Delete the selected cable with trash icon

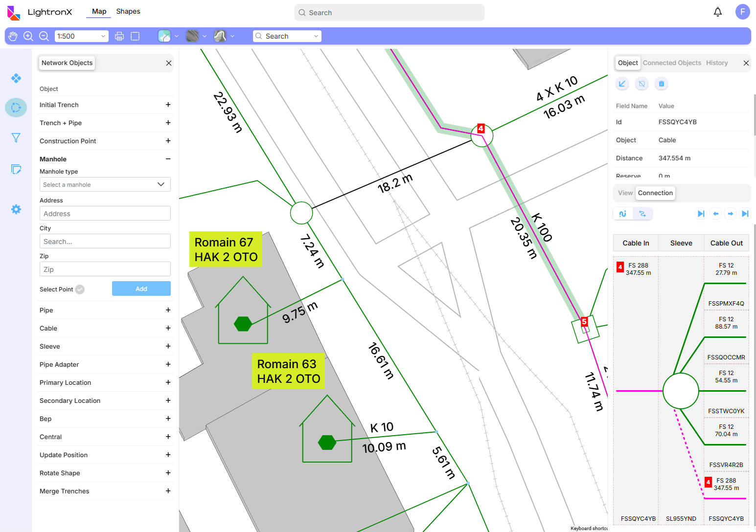click(x=661, y=84)
